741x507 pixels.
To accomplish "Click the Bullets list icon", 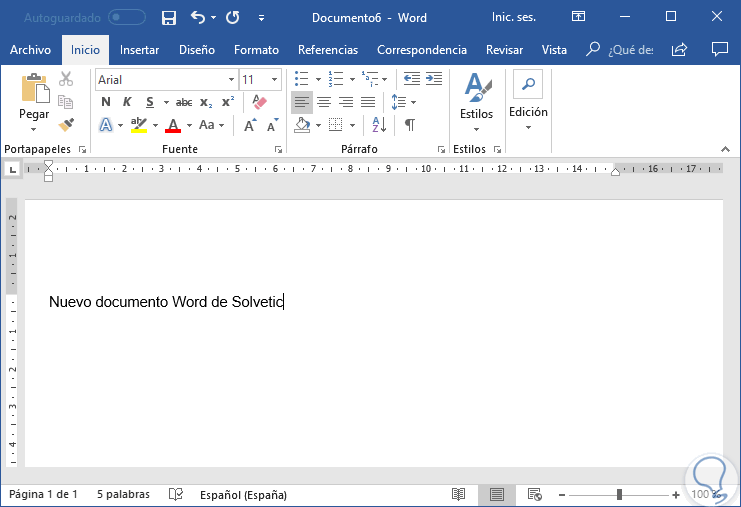I will 302,78.
